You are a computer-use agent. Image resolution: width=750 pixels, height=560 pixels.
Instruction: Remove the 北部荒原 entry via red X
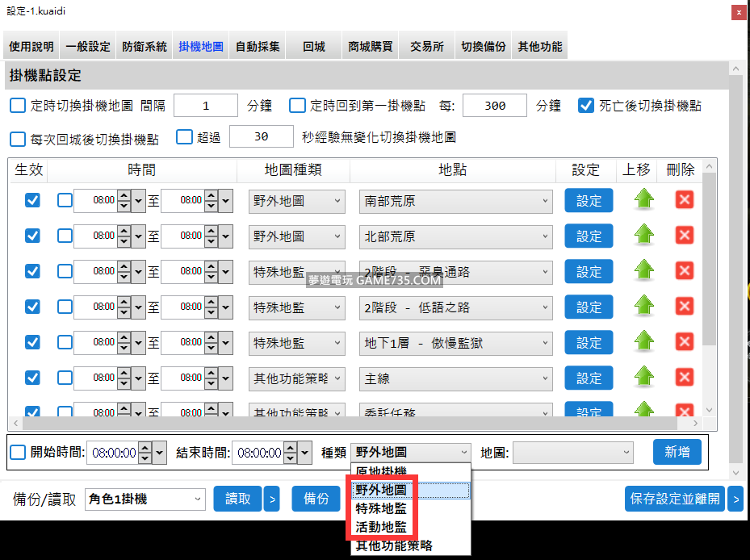685,236
